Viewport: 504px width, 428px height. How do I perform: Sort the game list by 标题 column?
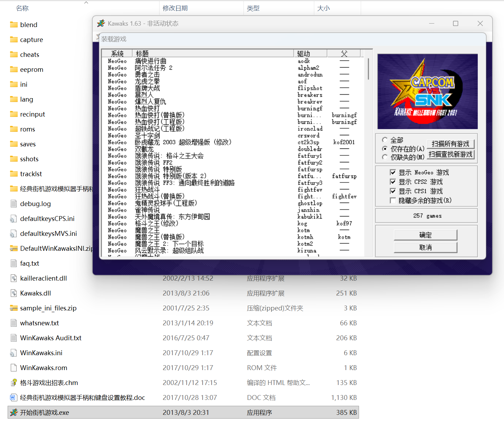pos(213,53)
